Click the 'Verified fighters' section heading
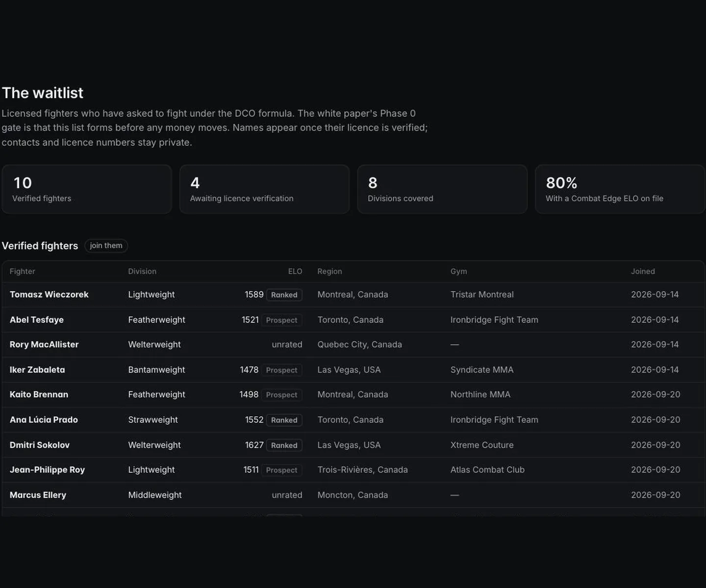Screen dimensions: 706x588 coord(40,246)
